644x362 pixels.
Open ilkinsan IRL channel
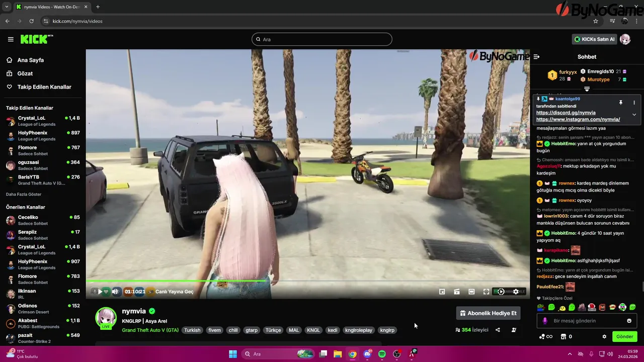43,294
